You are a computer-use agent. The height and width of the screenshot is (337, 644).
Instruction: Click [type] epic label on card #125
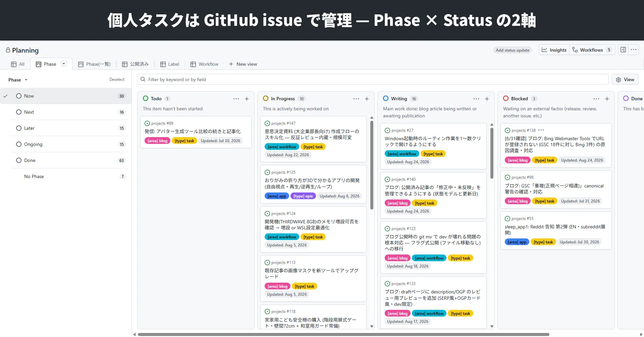click(303, 196)
